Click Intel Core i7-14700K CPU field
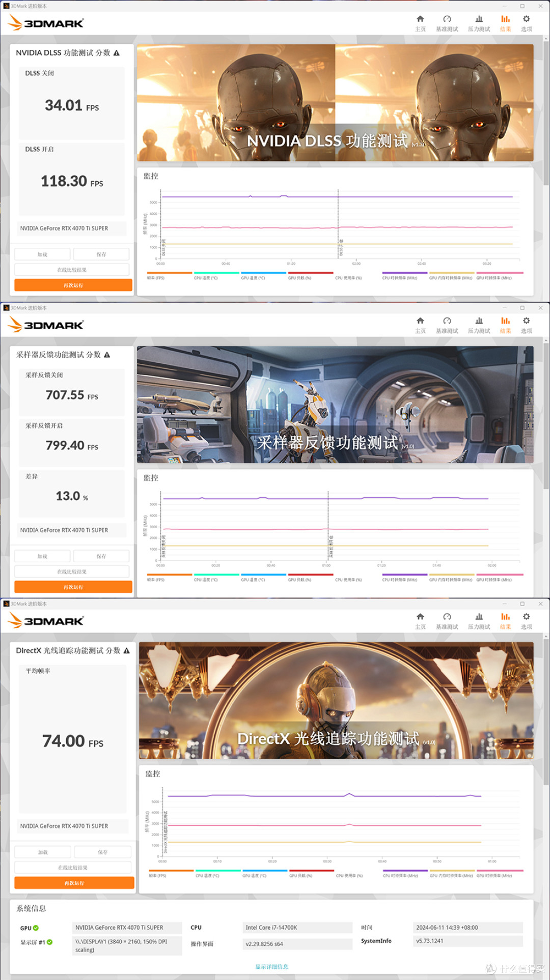 click(297, 928)
